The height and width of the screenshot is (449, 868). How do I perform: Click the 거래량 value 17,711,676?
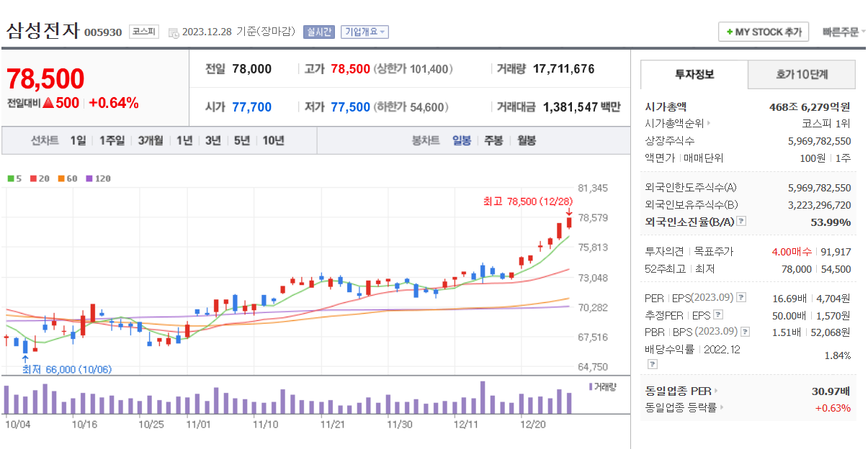[x=563, y=69]
